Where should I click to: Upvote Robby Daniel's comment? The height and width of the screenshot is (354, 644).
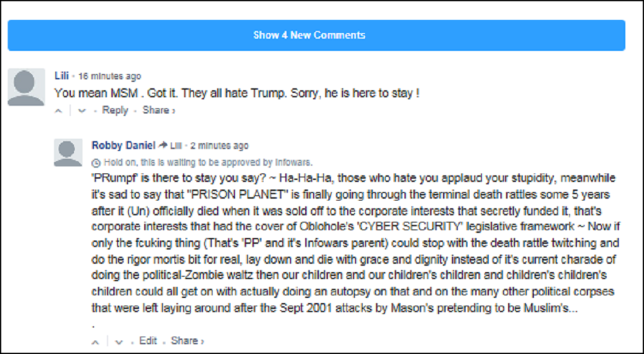click(95, 341)
